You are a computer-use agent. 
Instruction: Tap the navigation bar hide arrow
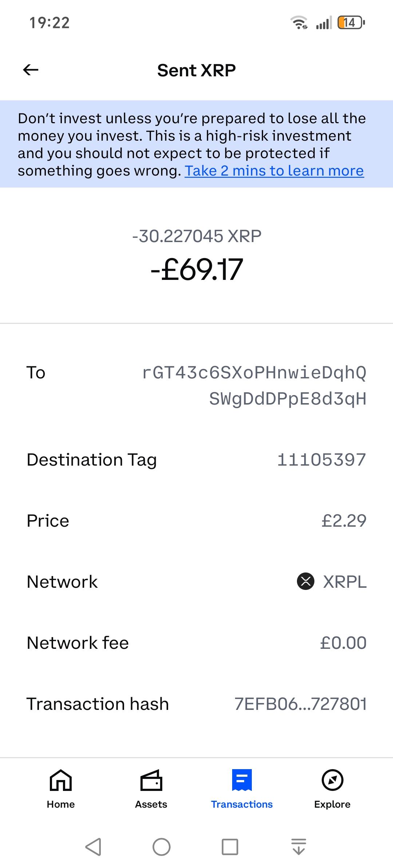coord(299,847)
